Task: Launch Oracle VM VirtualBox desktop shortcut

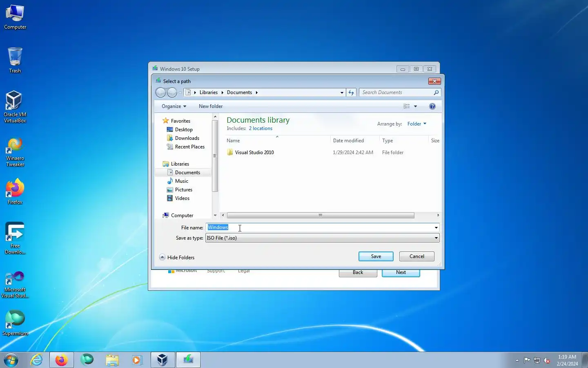Action: 15,107
